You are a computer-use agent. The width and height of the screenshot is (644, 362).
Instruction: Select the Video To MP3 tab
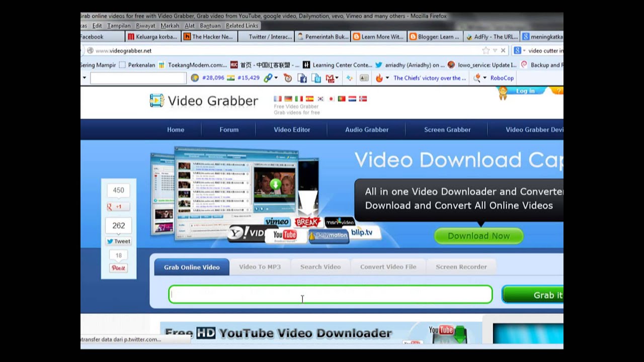tap(260, 267)
